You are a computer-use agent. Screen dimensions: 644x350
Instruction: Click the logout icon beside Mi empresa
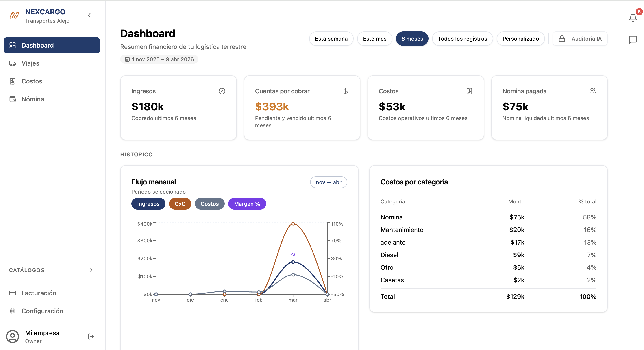pyautogui.click(x=91, y=337)
